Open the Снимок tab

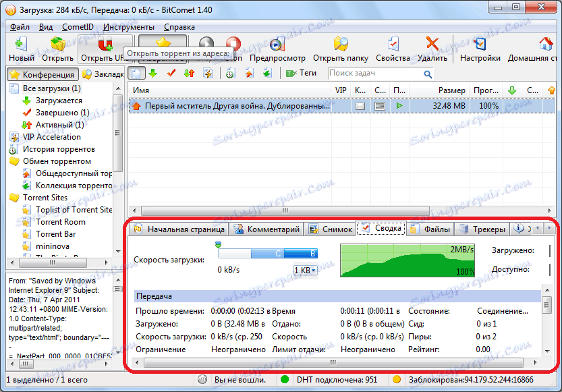tap(331, 229)
